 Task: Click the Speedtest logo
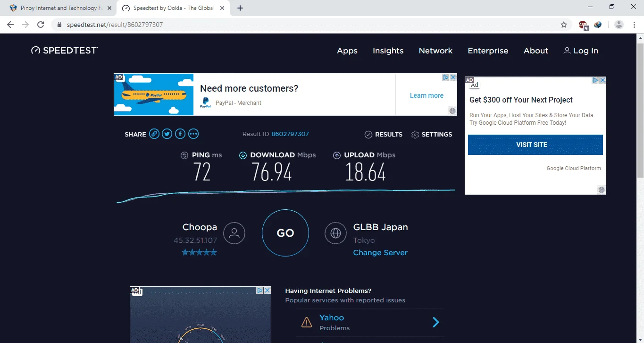64,51
